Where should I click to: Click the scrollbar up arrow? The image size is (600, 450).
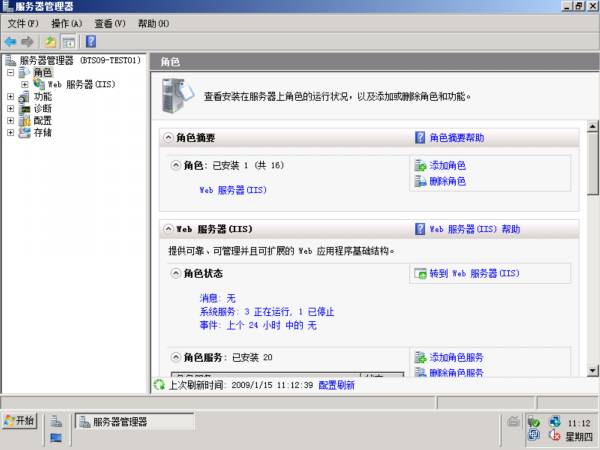(x=592, y=126)
